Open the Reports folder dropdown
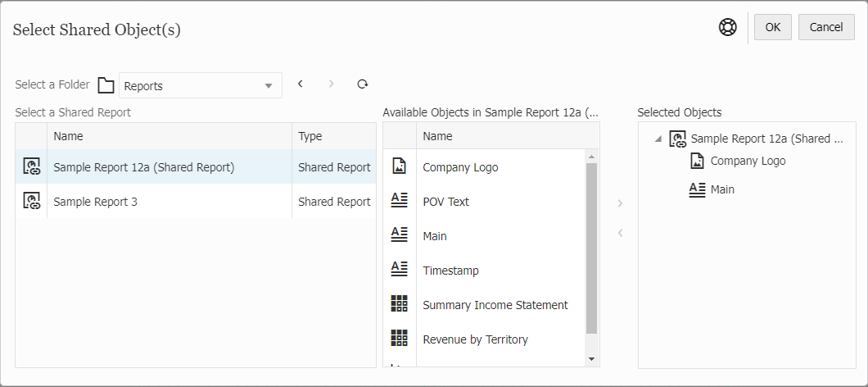This screenshot has height=387, width=868. point(268,86)
